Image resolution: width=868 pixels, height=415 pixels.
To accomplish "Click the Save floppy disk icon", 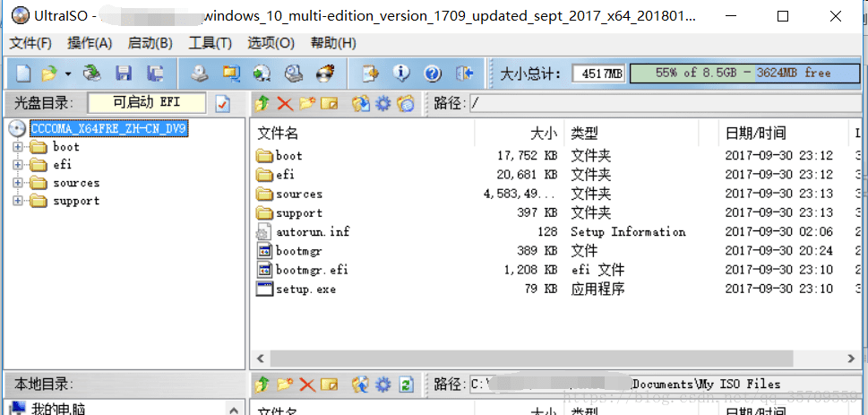I will pos(124,73).
